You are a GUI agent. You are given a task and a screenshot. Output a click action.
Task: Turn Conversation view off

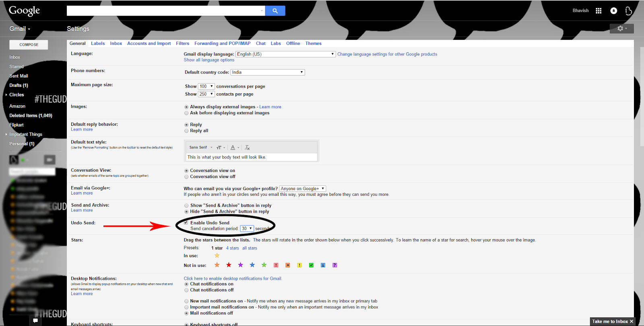click(186, 176)
